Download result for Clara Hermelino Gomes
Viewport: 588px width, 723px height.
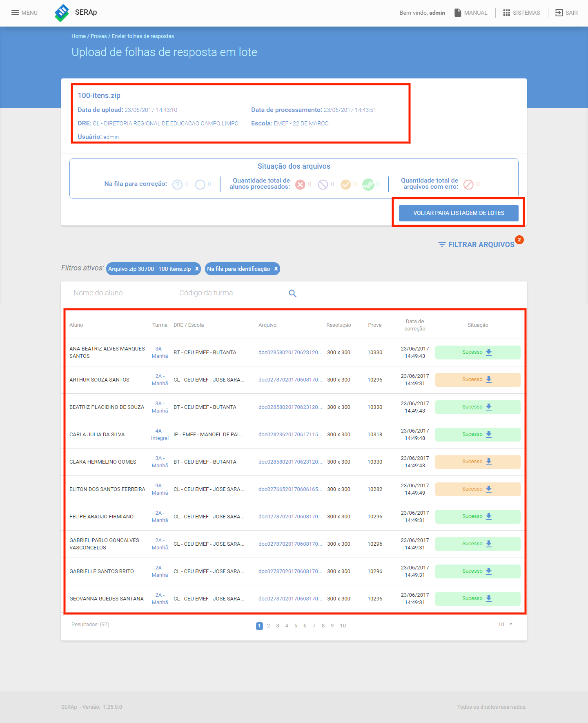(x=489, y=462)
